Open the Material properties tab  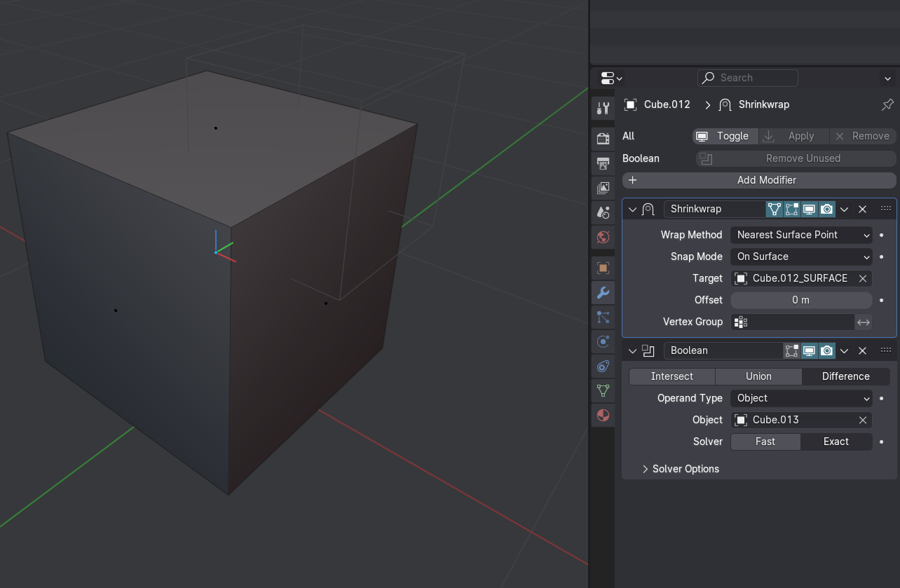603,416
